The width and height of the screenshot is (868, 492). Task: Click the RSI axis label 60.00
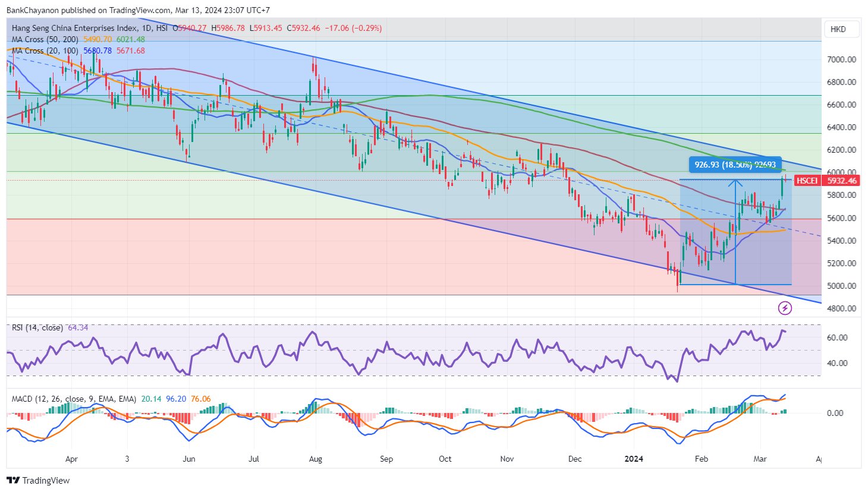838,338
